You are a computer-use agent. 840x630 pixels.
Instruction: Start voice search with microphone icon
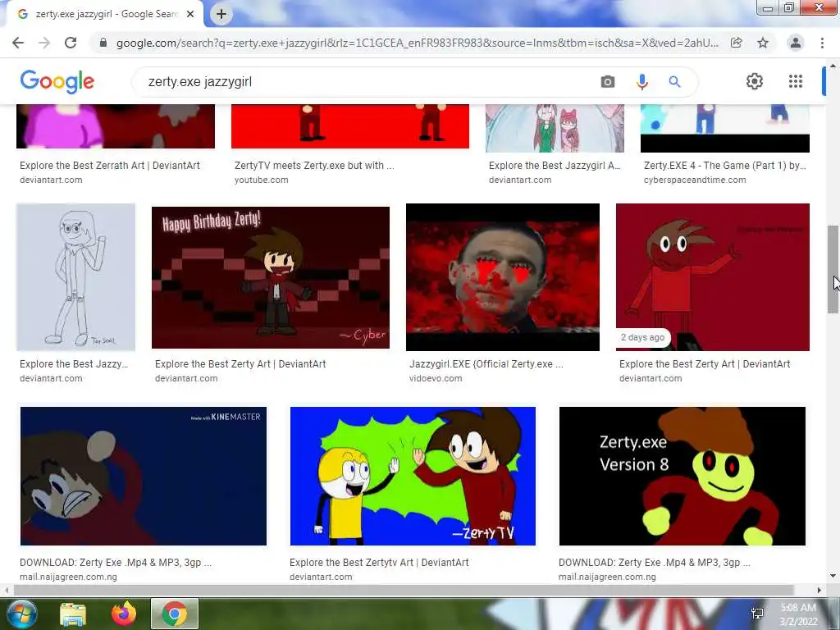coord(641,82)
